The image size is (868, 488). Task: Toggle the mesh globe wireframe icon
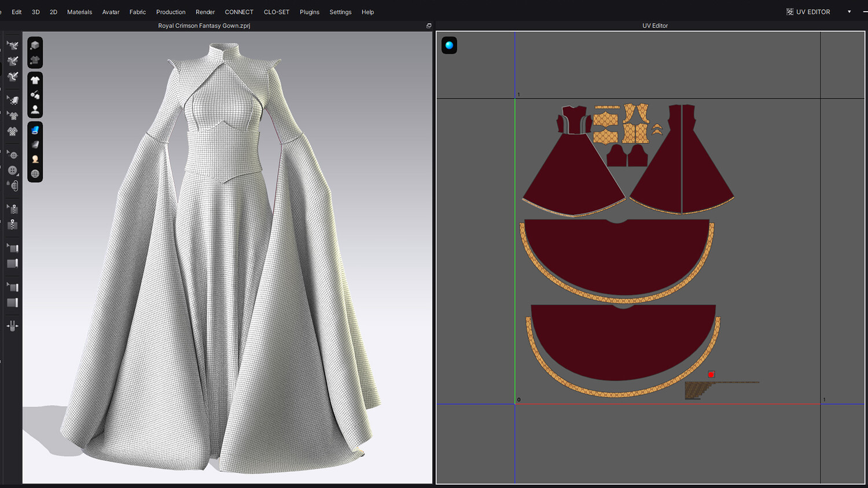35,173
